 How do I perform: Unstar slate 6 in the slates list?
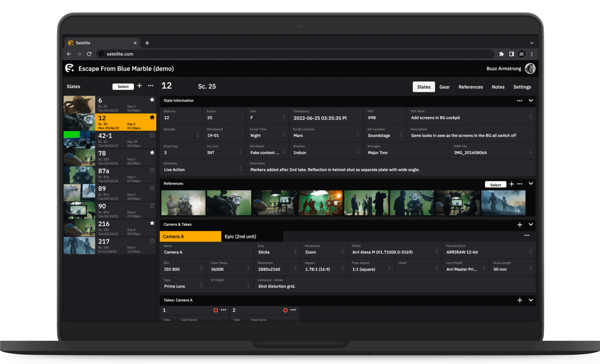click(x=152, y=100)
